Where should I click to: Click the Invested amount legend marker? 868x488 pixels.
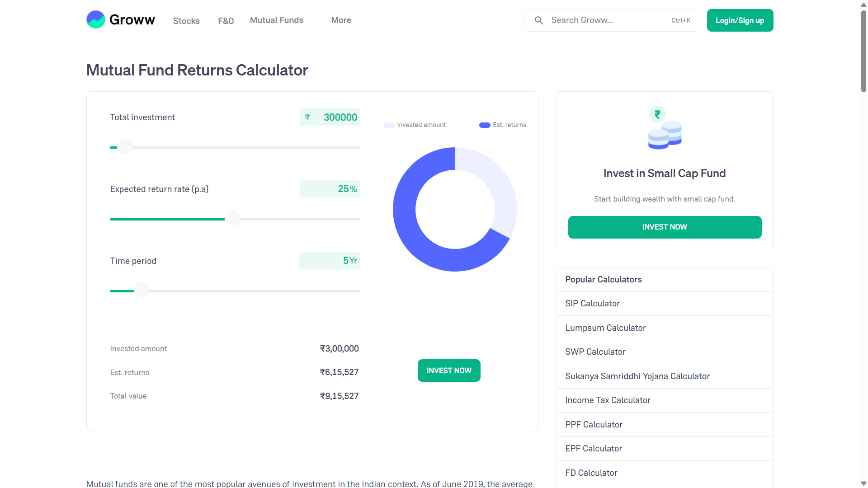click(389, 125)
